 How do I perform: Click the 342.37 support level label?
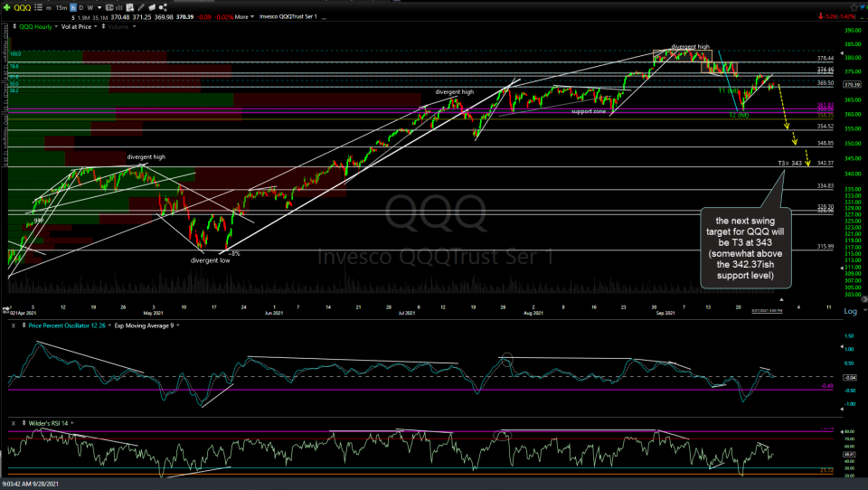point(825,164)
